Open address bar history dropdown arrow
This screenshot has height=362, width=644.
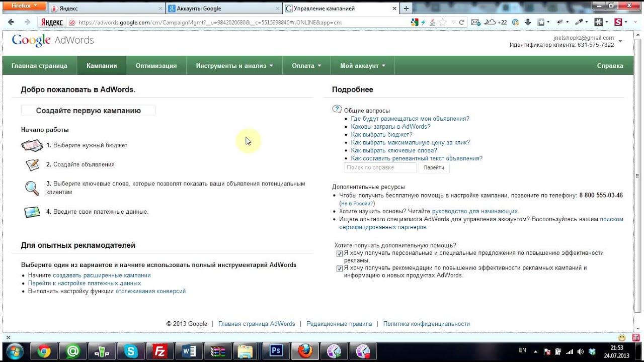[453, 22]
